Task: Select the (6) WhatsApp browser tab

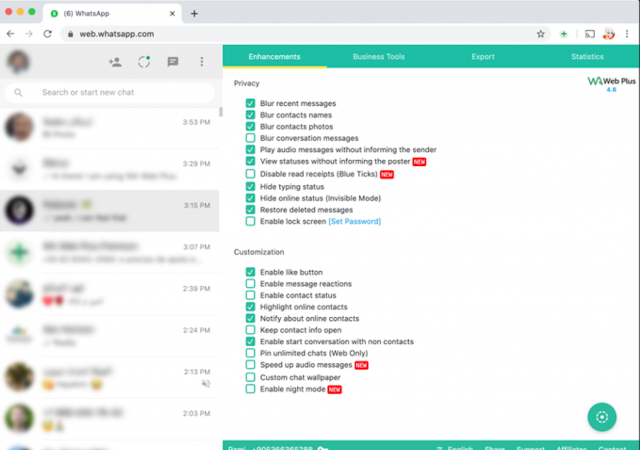Action: [112, 14]
